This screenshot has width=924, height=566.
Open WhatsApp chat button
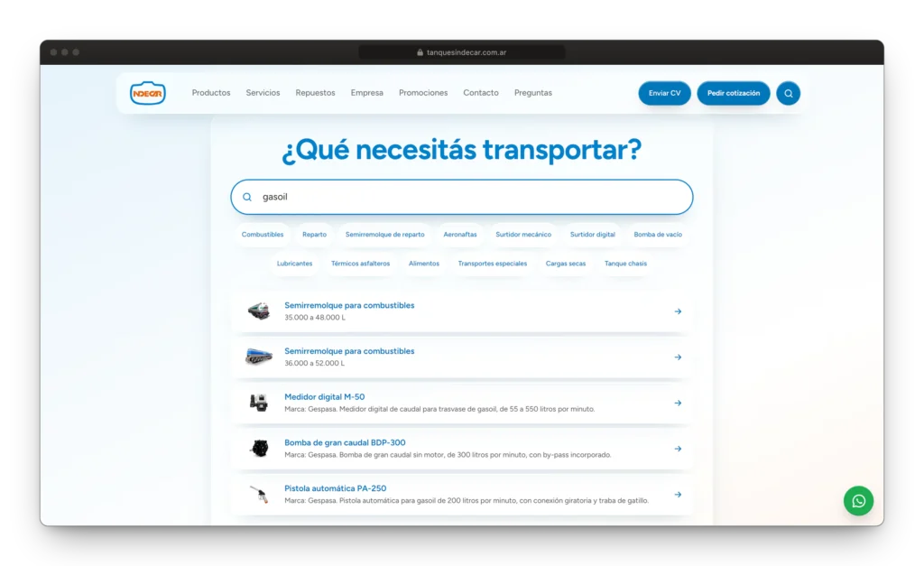(x=858, y=501)
